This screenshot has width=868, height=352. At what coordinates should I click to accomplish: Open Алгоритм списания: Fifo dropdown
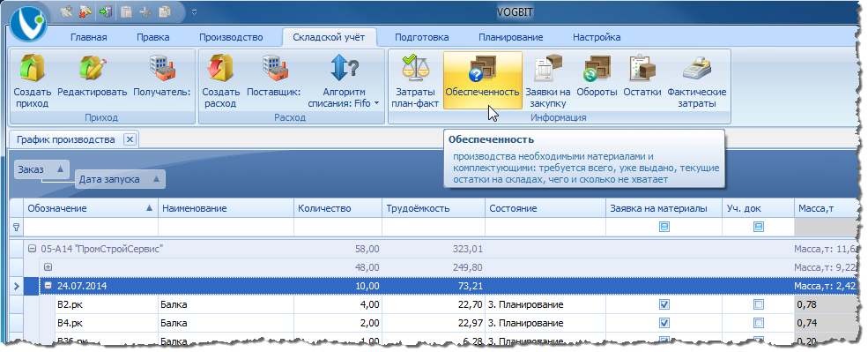click(x=344, y=81)
